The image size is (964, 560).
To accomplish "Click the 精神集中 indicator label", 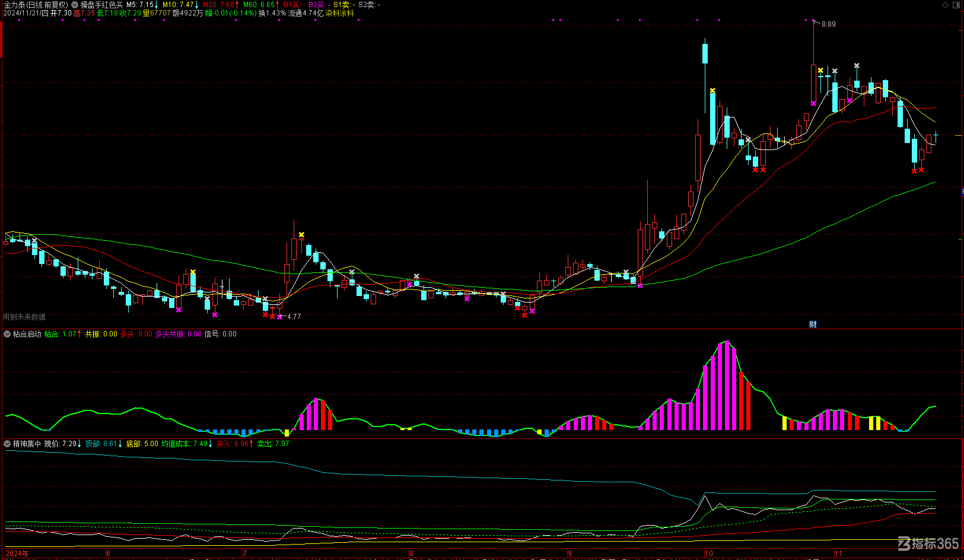I will coord(27,444).
